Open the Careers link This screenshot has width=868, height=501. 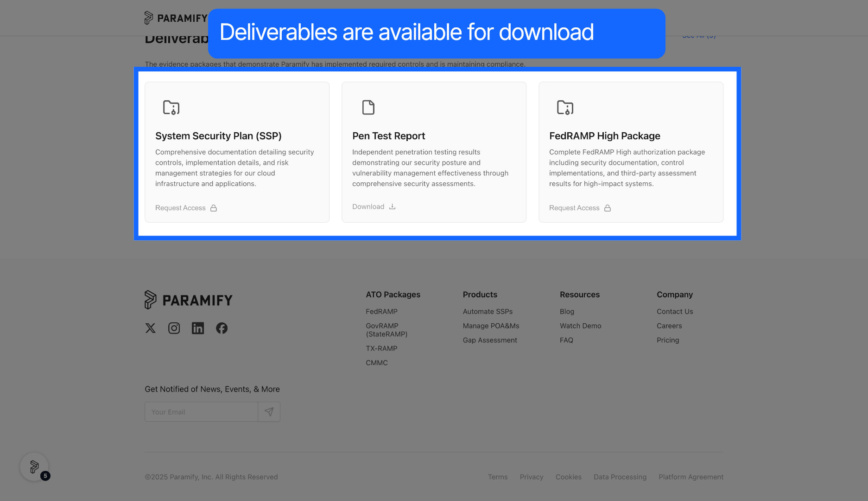670,326
